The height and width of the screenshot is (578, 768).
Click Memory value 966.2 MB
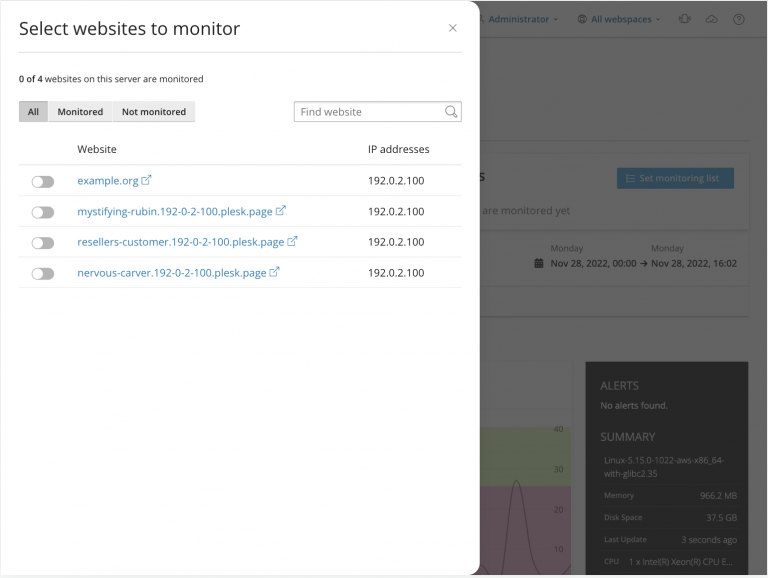click(x=719, y=496)
